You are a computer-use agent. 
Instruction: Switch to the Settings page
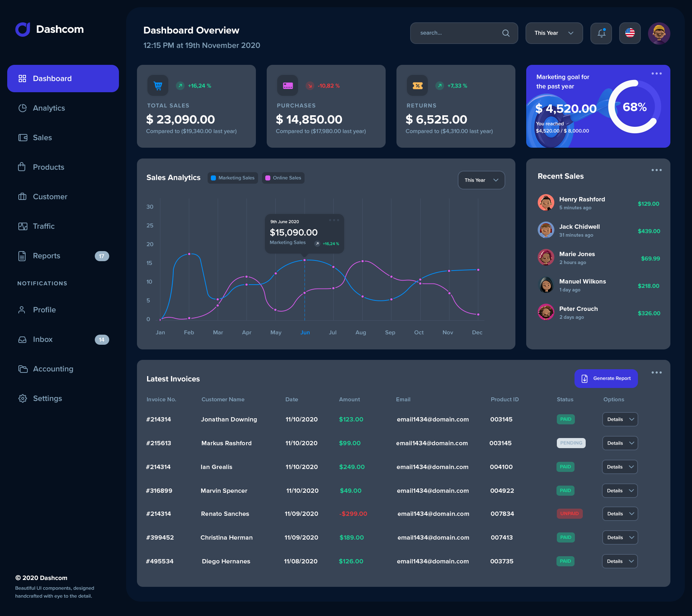[47, 398]
